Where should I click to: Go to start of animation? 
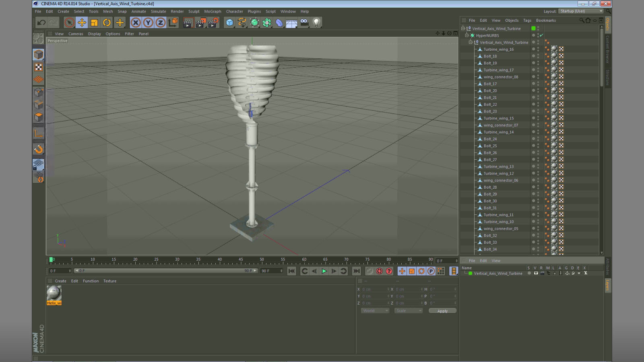tap(291, 271)
